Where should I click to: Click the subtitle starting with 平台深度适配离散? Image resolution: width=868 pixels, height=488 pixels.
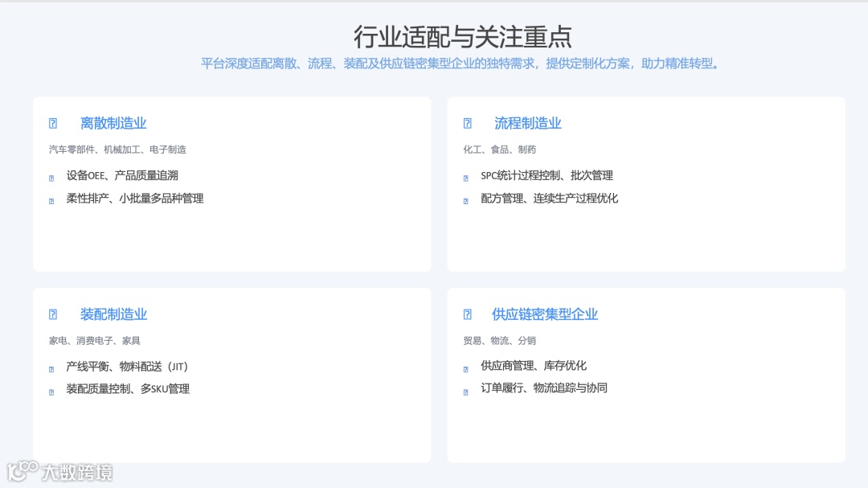point(461,64)
